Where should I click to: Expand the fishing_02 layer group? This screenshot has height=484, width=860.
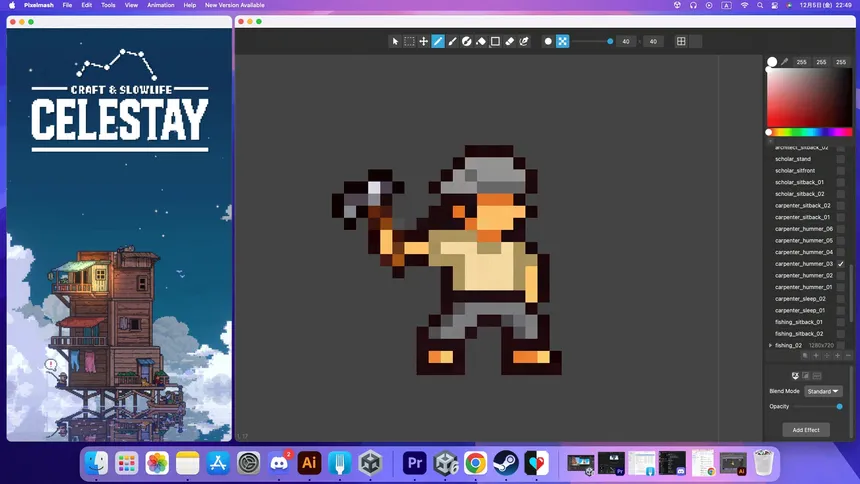click(770, 345)
